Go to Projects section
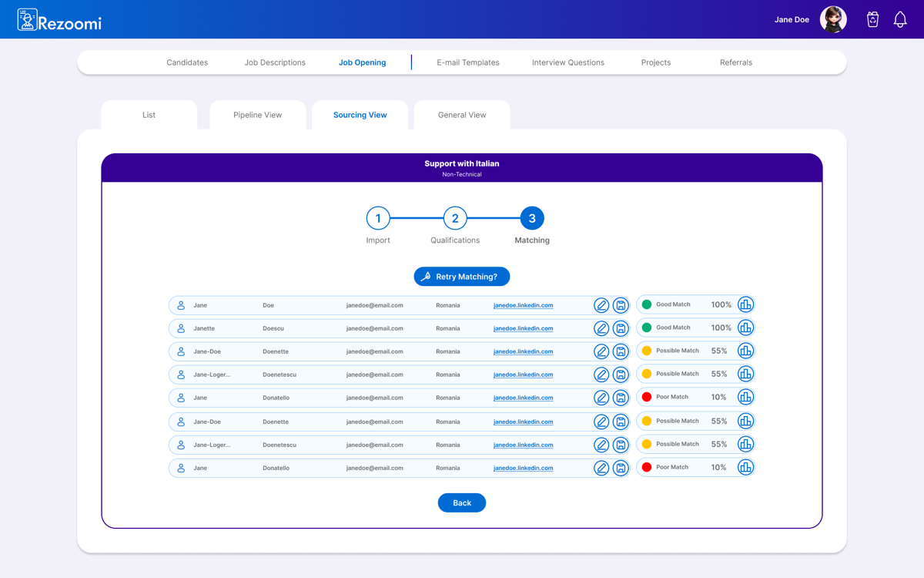The image size is (924, 578). [656, 62]
